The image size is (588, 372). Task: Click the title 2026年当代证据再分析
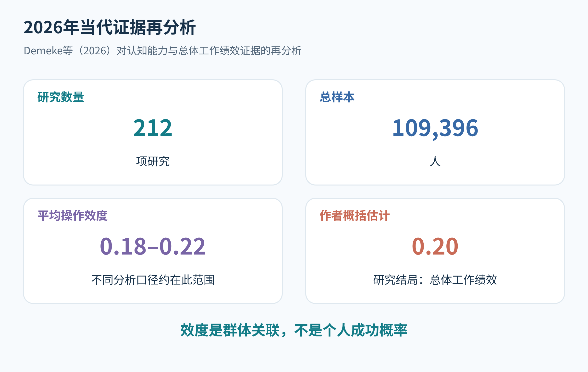(110, 27)
